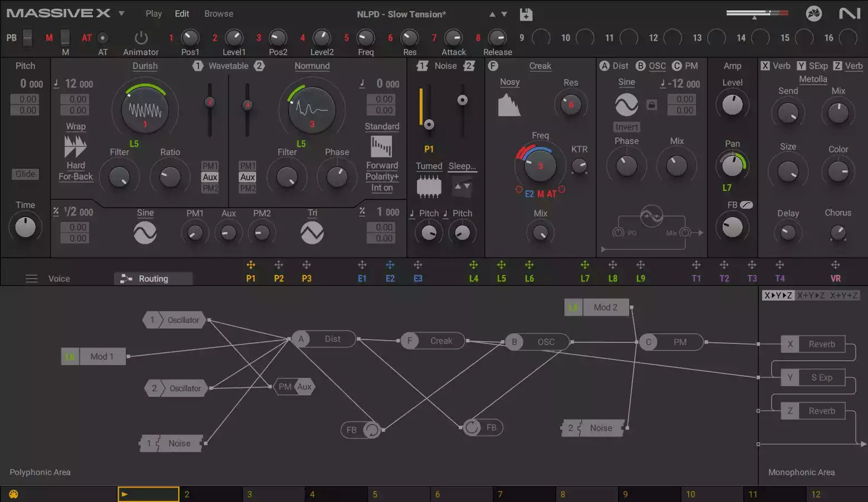This screenshot has height=502, width=868.
Task: Click the NI logo in the top right corner
Action: (849, 13)
